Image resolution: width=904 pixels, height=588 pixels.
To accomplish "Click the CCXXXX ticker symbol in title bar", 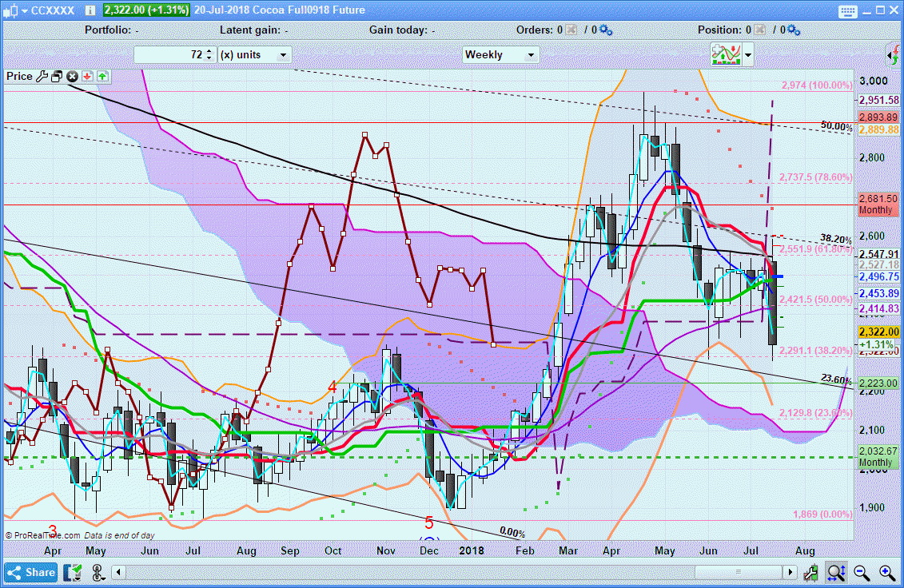I will (53, 10).
